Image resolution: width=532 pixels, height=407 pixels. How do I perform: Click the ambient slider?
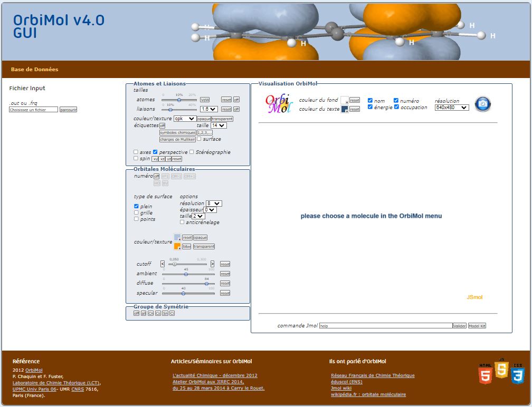tap(188, 274)
